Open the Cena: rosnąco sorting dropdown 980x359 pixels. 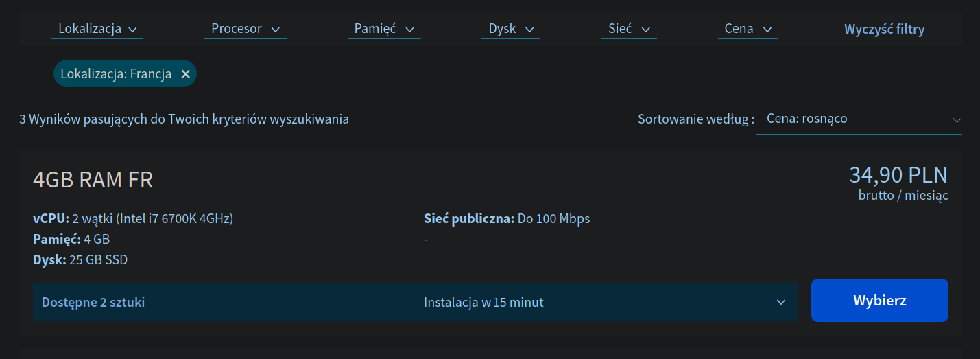pyautogui.click(x=859, y=119)
